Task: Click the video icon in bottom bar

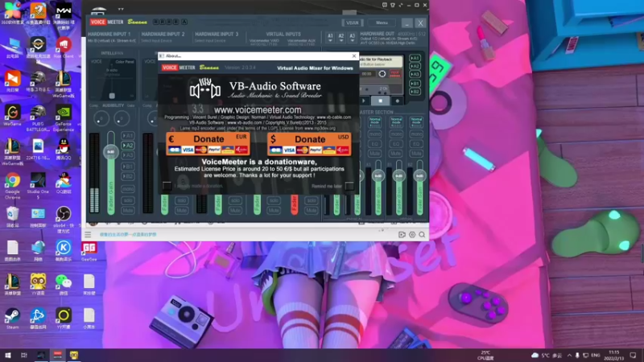Action: [402, 235]
